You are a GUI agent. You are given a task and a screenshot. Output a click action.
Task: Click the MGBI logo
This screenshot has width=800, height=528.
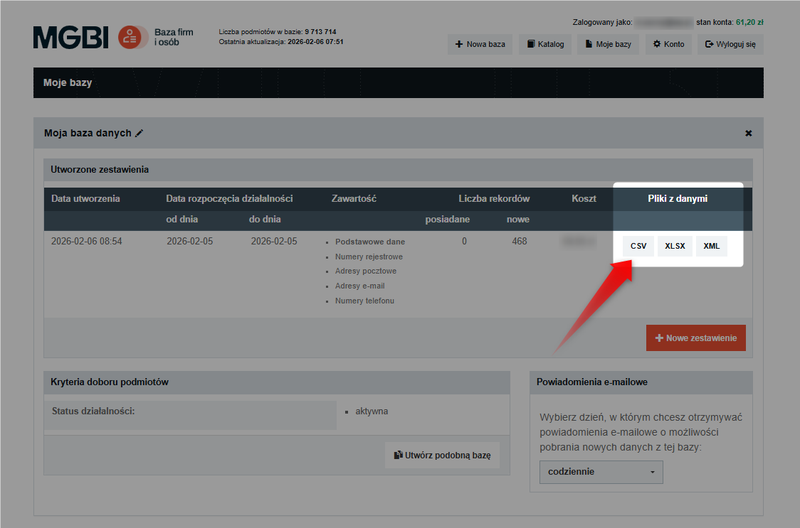71,37
